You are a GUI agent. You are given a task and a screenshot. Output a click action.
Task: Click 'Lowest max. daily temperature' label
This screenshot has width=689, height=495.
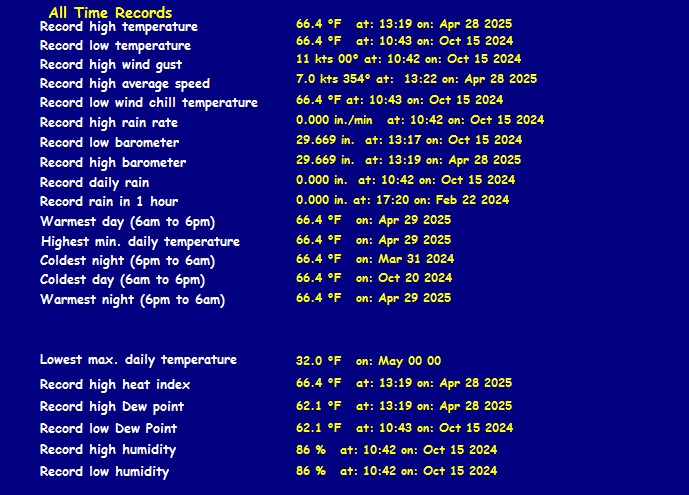[x=138, y=360]
